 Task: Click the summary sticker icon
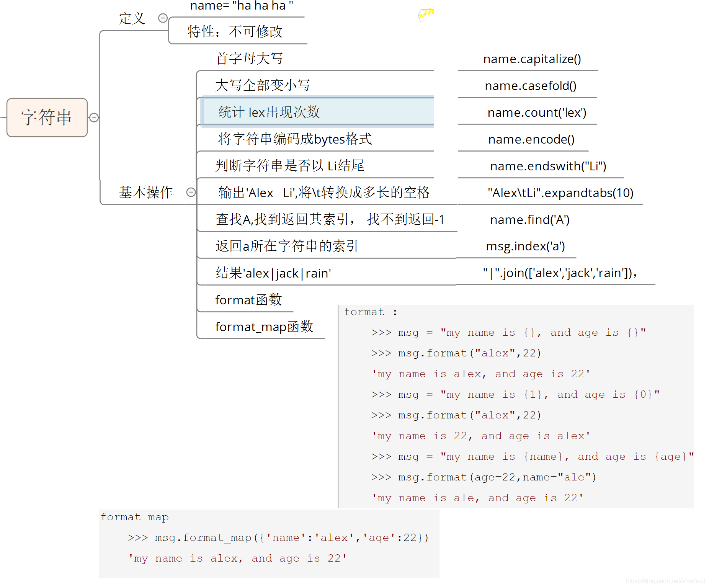[426, 15]
